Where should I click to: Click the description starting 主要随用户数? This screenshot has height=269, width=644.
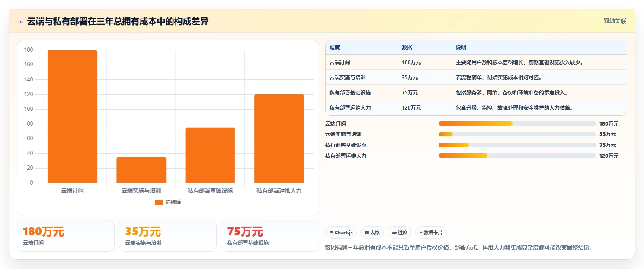[x=520, y=62]
